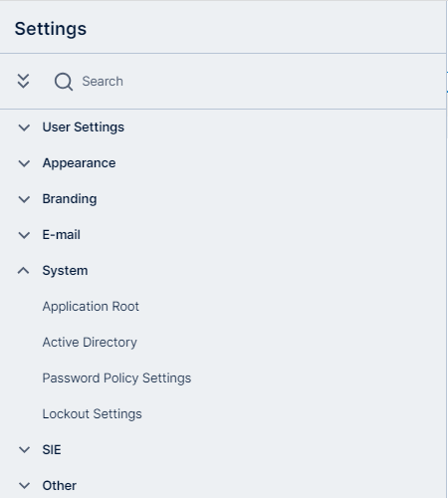Select the Appearance category label
This screenshot has height=498, width=448.
79,163
